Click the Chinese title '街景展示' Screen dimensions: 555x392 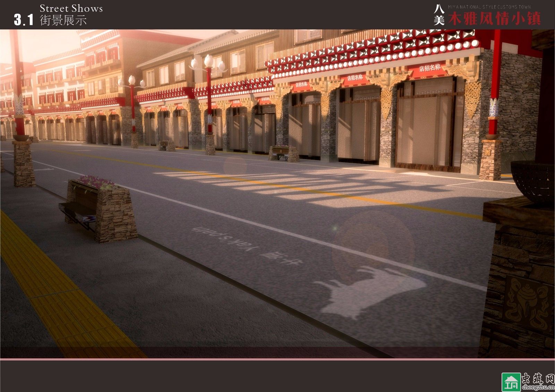(63, 20)
